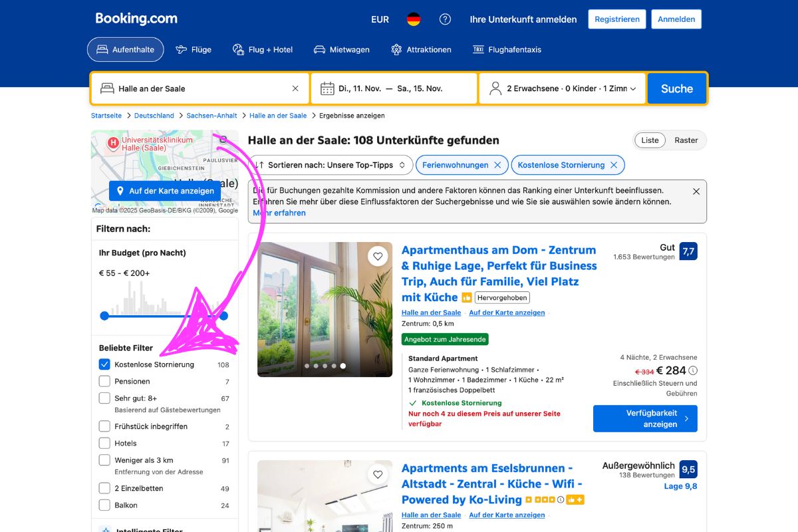The height and width of the screenshot is (532, 798).
Task: Enable the Pensionen filter checkbox
Action: pos(104,381)
